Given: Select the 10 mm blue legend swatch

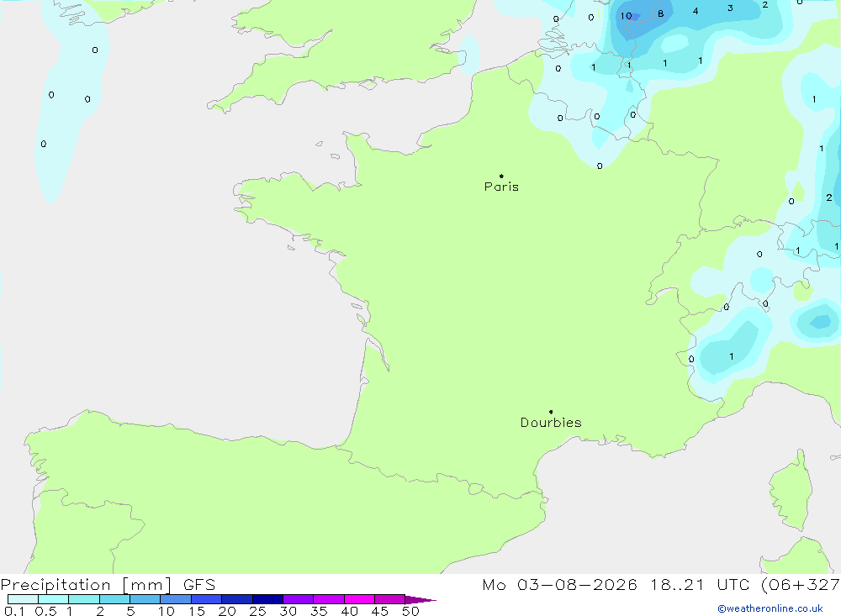Looking at the screenshot, I should pyautogui.click(x=176, y=599).
